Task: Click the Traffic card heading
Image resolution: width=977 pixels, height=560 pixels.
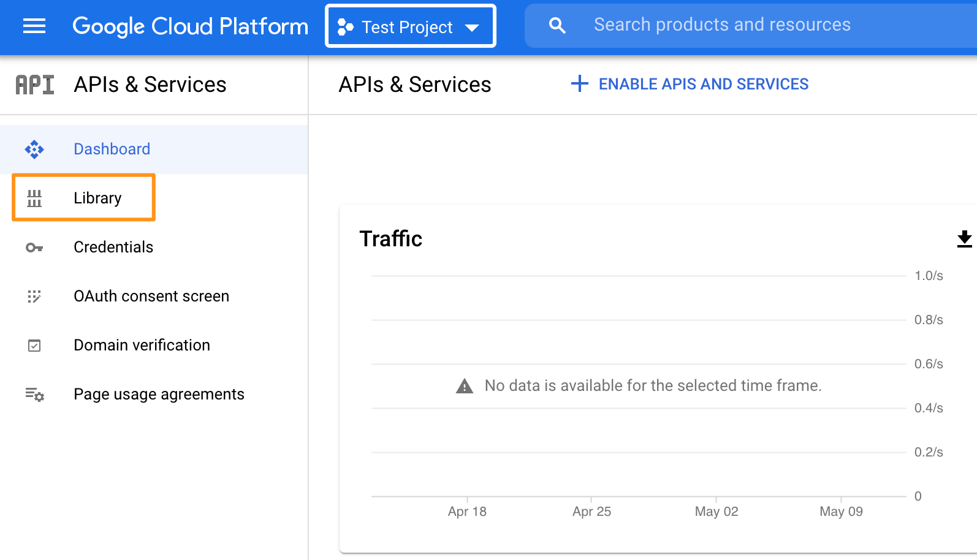Action: point(391,239)
